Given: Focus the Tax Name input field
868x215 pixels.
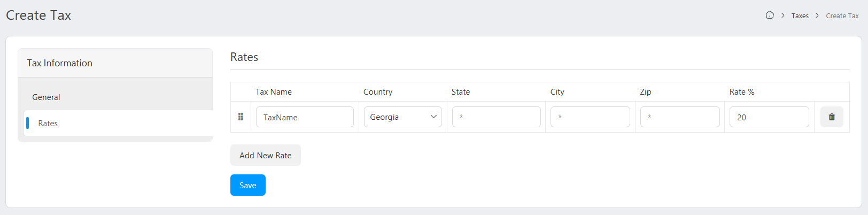Looking at the screenshot, I should [x=305, y=117].
